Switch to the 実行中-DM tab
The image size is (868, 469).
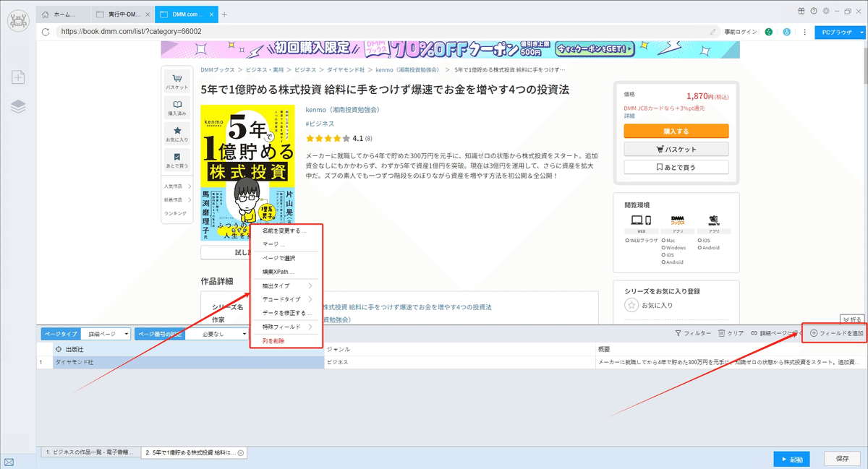coord(121,14)
